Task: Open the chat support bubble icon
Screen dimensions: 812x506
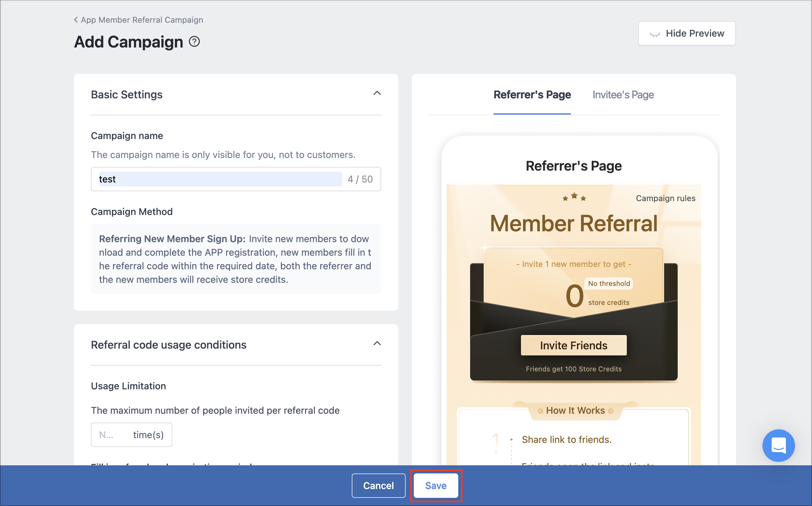Action: [778, 445]
